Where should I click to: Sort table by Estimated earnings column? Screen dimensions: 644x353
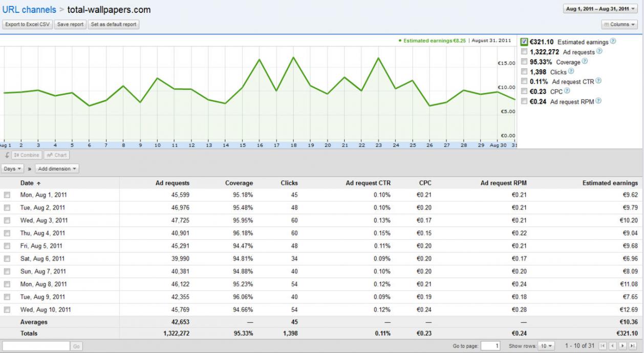click(610, 183)
